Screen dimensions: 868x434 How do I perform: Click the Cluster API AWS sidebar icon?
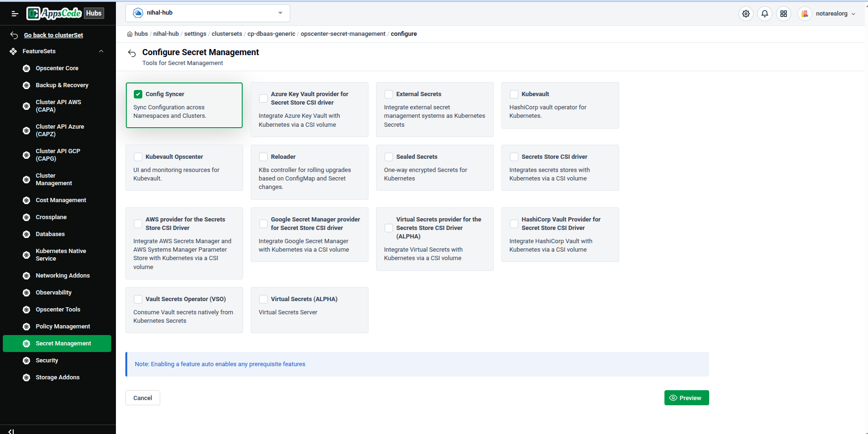pos(26,106)
